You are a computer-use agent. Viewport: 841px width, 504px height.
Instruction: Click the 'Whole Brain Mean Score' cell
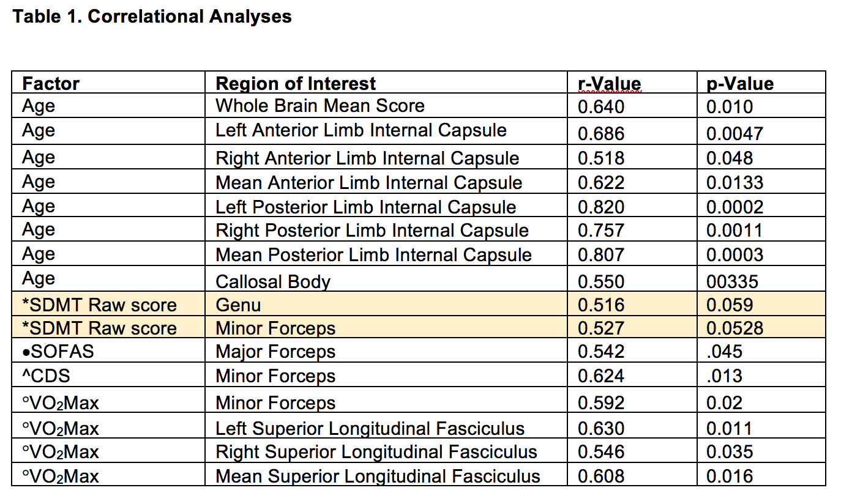click(x=320, y=106)
